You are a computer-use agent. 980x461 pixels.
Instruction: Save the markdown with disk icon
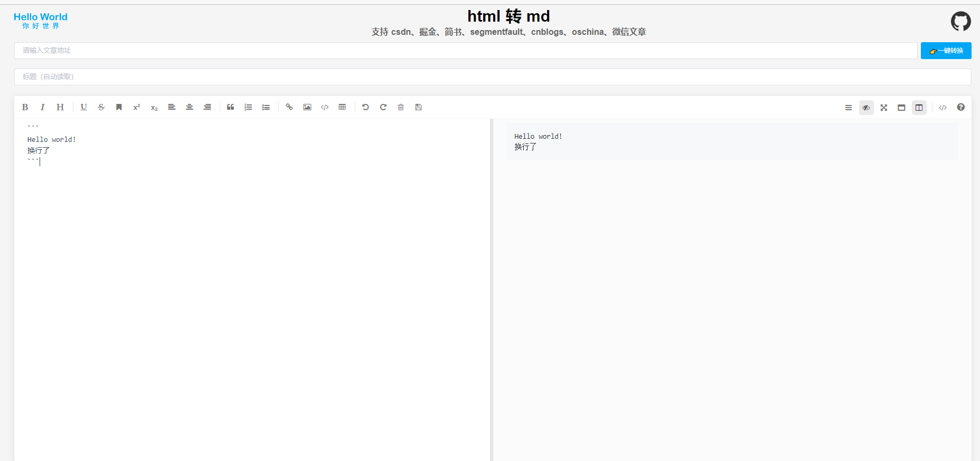point(419,107)
